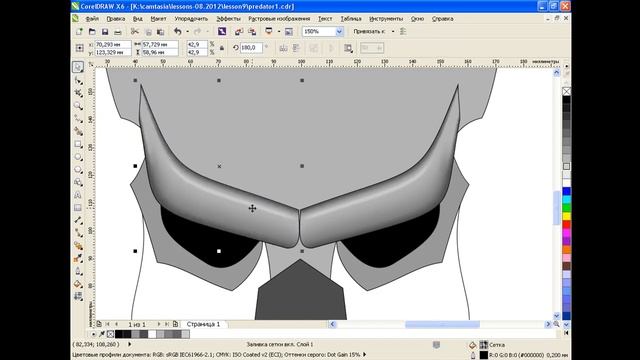
Task: Click the Undo arrow icon
Action: tap(178, 31)
